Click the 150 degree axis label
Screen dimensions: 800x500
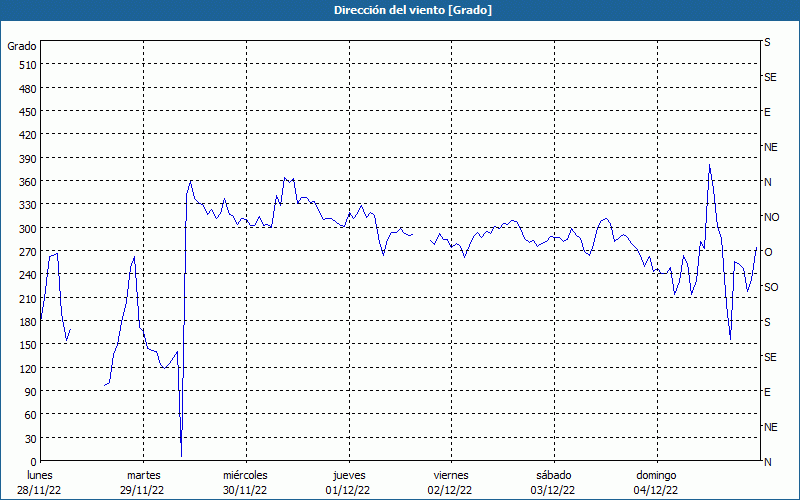click(28, 345)
